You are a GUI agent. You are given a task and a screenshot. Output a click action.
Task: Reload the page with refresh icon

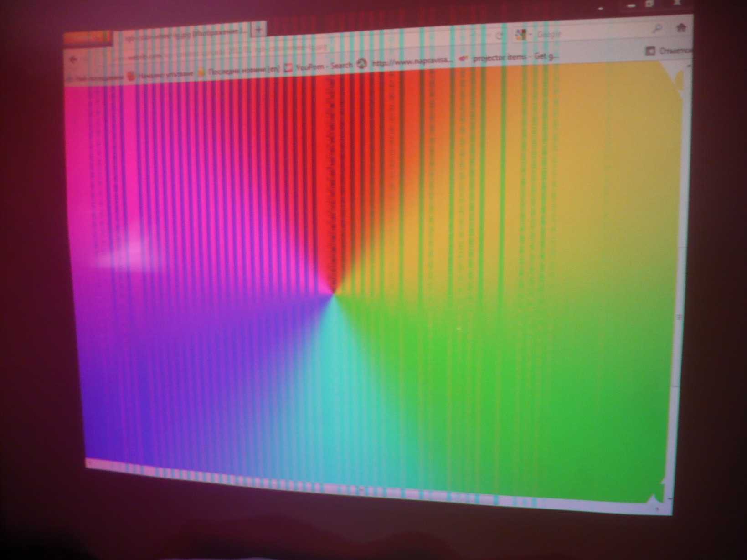tap(499, 36)
